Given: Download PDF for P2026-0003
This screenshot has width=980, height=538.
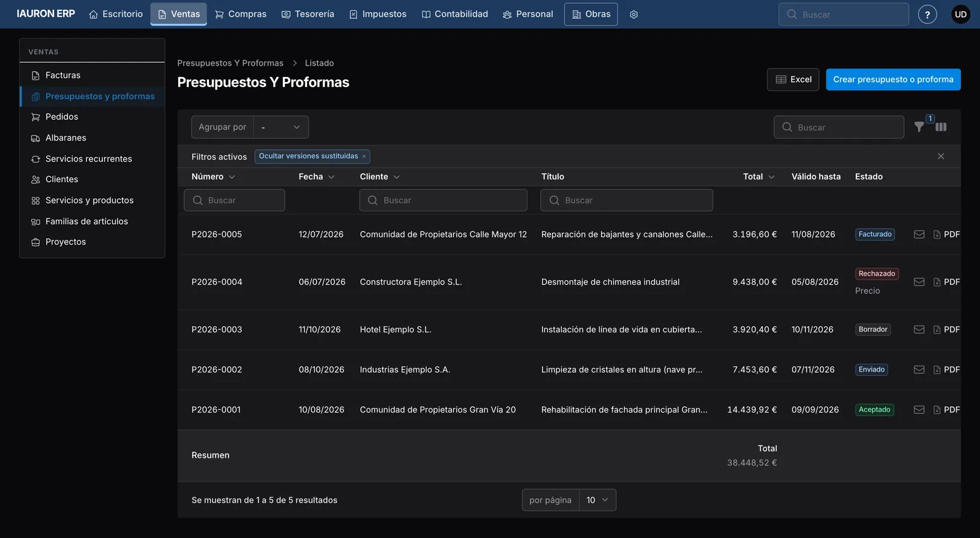Looking at the screenshot, I should pyautogui.click(x=946, y=329).
